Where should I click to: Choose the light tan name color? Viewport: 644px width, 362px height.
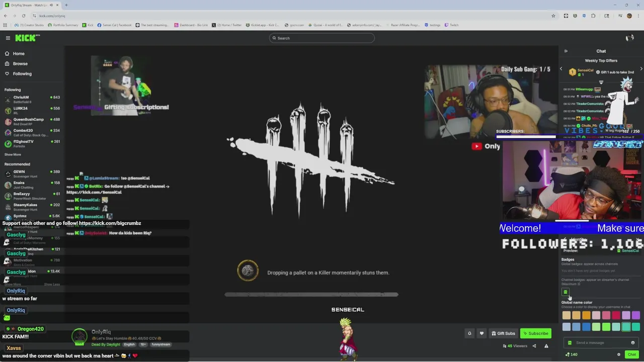point(567,315)
